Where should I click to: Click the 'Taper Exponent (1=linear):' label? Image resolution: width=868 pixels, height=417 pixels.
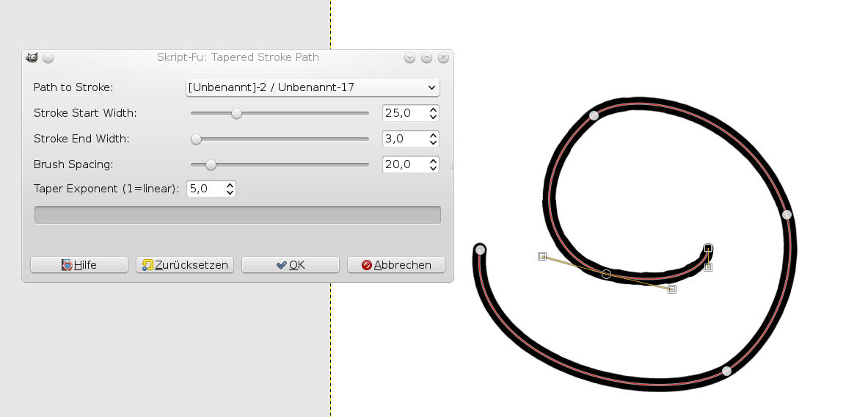(x=106, y=189)
